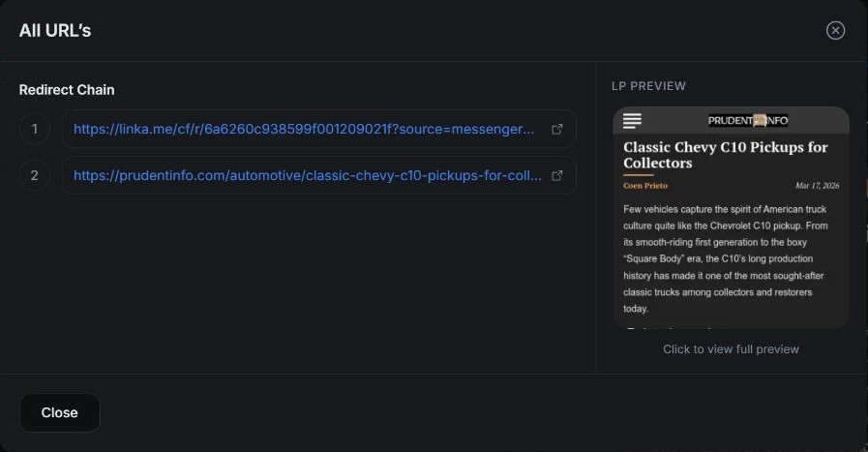Click author name 'Coen Prieto'
The image size is (868, 452).
coord(645,186)
